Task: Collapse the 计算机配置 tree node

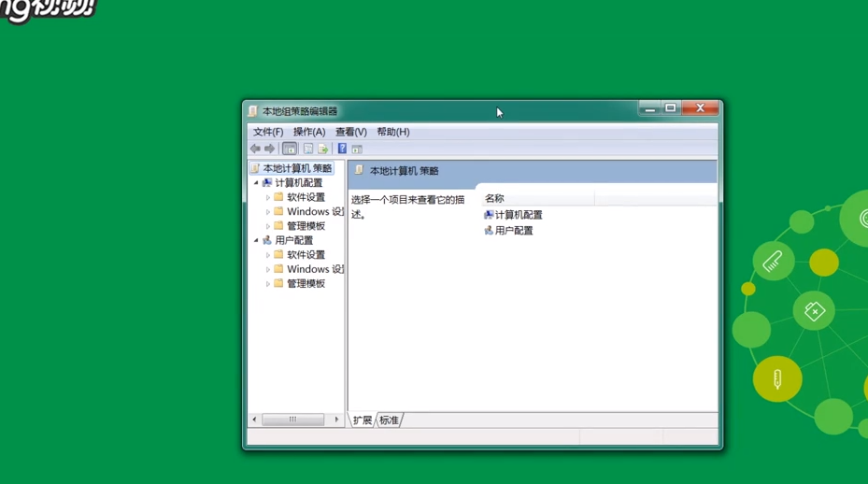Action: coord(256,183)
